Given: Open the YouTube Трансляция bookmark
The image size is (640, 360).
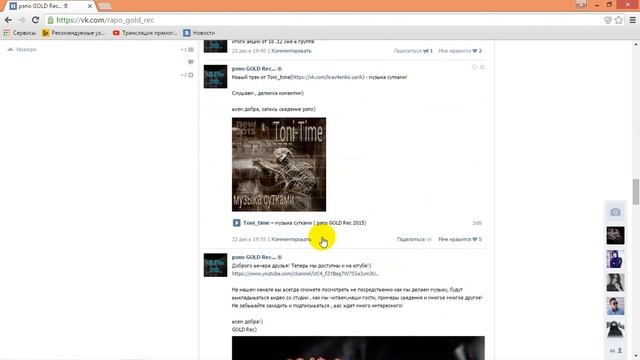Looking at the screenshot, I should click(145, 33).
